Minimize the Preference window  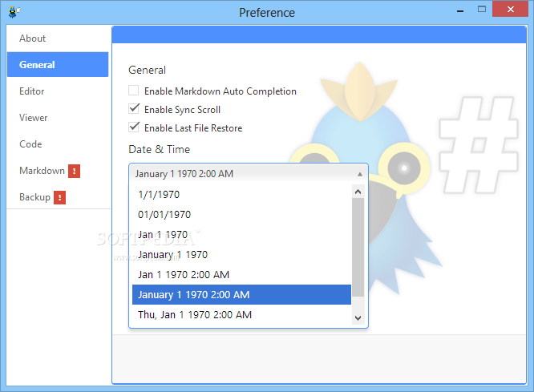point(460,10)
